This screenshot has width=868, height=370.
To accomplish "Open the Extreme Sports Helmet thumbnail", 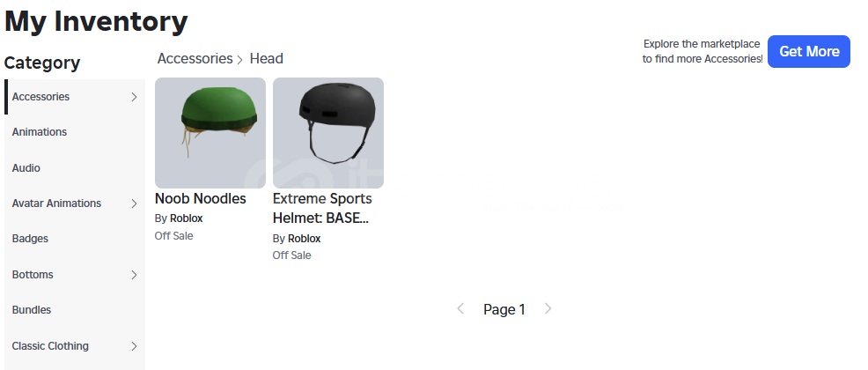I will pyautogui.click(x=328, y=133).
